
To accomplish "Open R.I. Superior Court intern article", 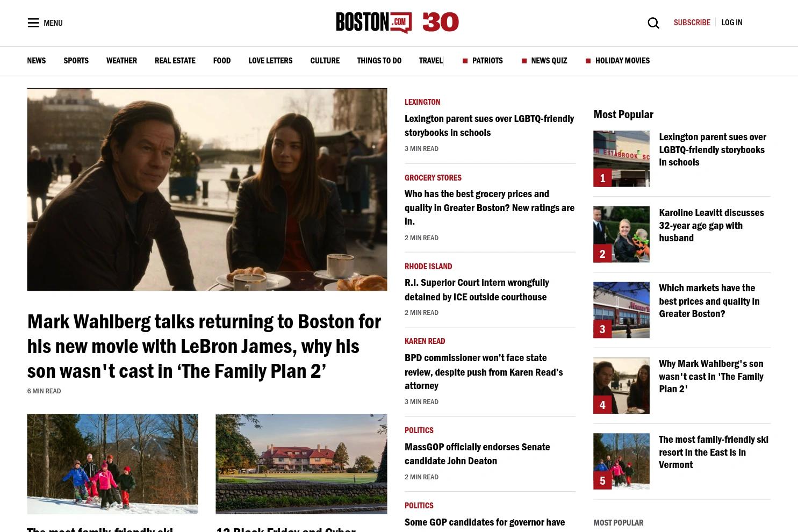I will tap(477, 290).
